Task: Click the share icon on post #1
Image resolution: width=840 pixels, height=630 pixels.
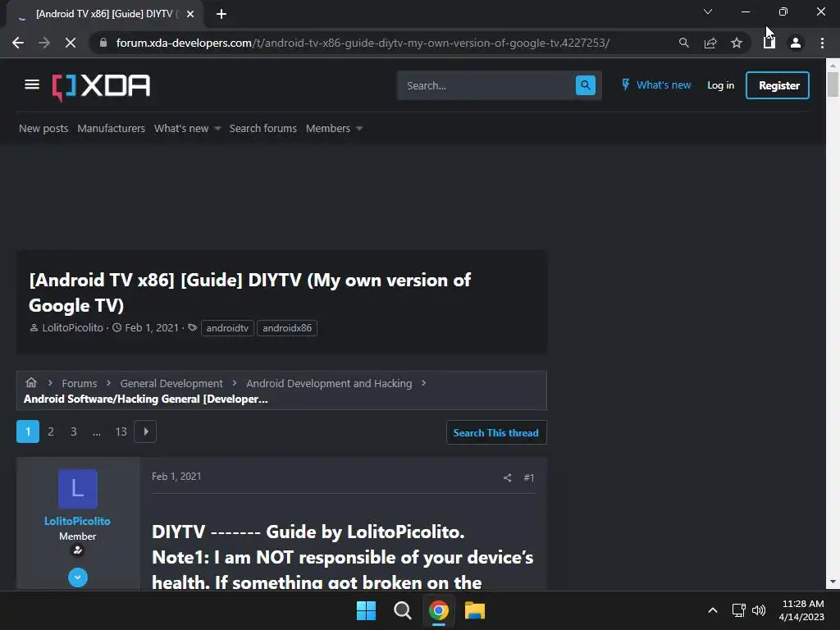Action: (x=507, y=478)
